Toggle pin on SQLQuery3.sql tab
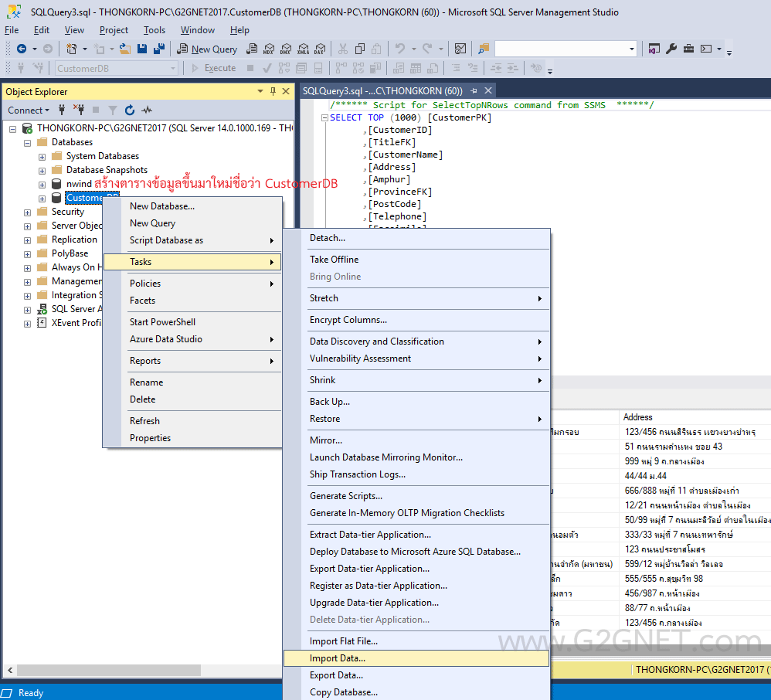Viewport: 771px width, 700px height. pyautogui.click(x=474, y=90)
